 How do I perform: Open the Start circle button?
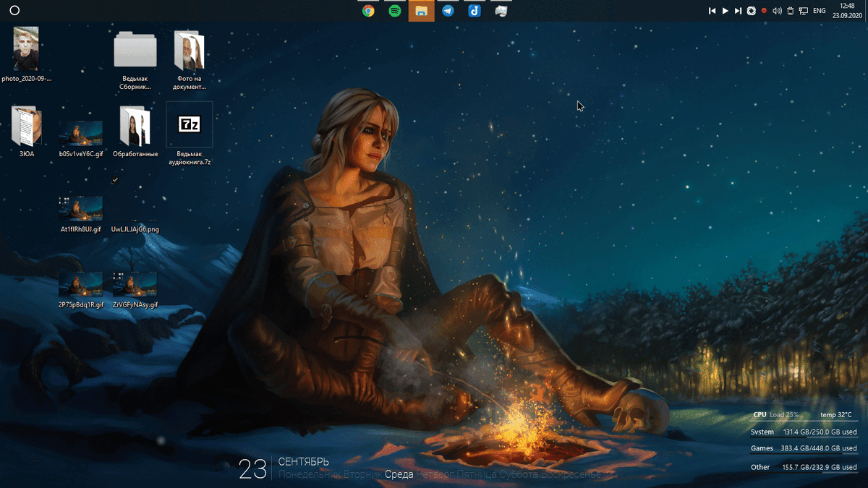[14, 11]
